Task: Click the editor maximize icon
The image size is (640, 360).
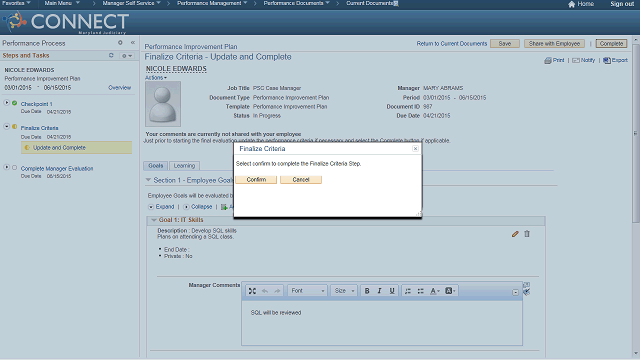Action: click(252, 291)
